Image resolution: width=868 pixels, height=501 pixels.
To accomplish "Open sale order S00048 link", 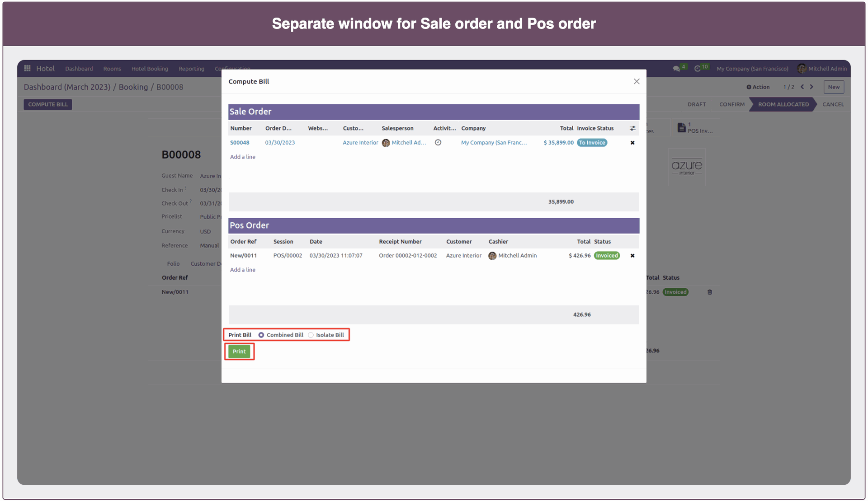I will click(x=240, y=143).
